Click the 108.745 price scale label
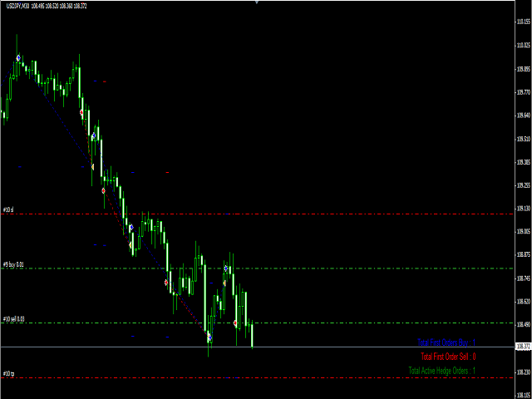The image size is (532, 399). pyautogui.click(x=523, y=278)
